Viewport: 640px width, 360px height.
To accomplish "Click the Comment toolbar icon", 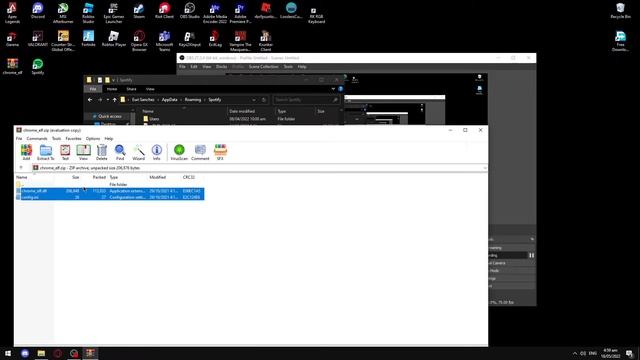I will coord(200,152).
